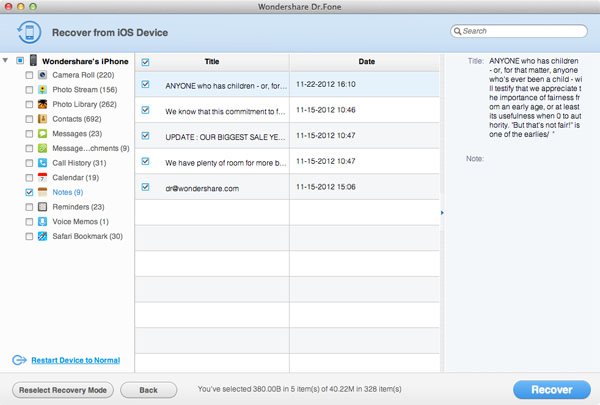Select the Contacts (692) category label
The image size is (600, 405).
(x=77, y=119)
